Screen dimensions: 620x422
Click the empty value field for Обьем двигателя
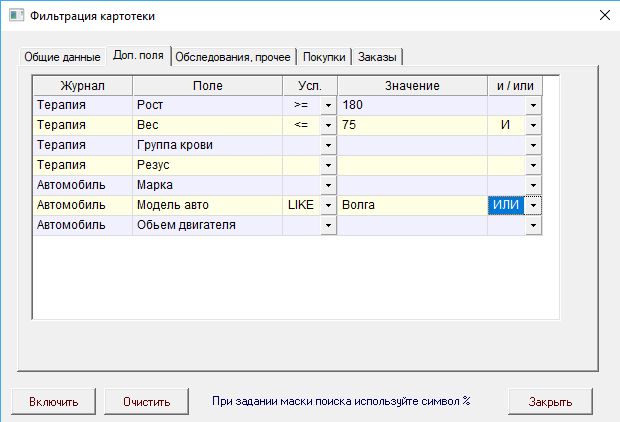412,225
